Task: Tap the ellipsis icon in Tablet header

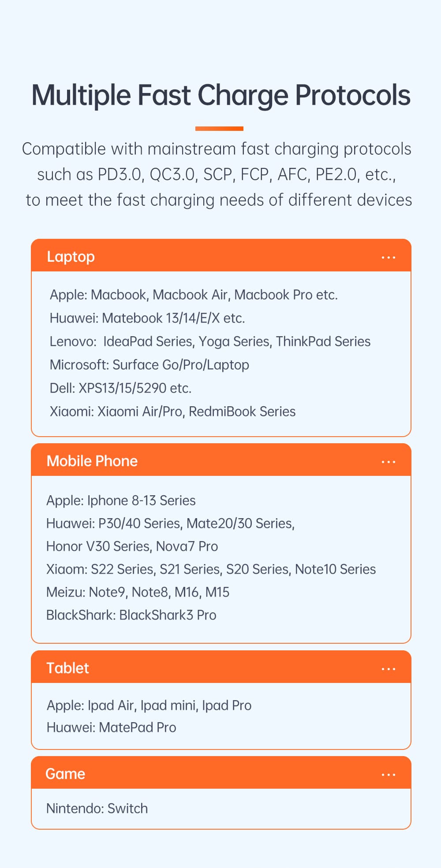Action: (388, 669)
